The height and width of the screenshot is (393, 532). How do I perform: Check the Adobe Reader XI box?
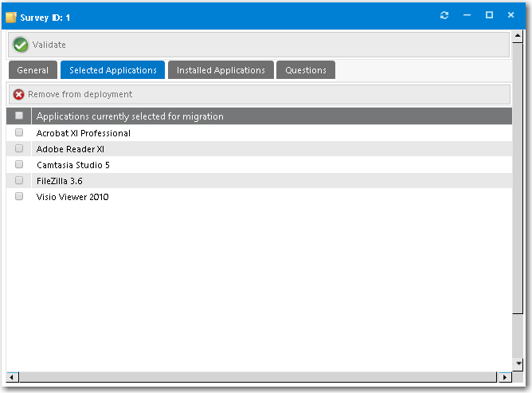coord(19,149)
